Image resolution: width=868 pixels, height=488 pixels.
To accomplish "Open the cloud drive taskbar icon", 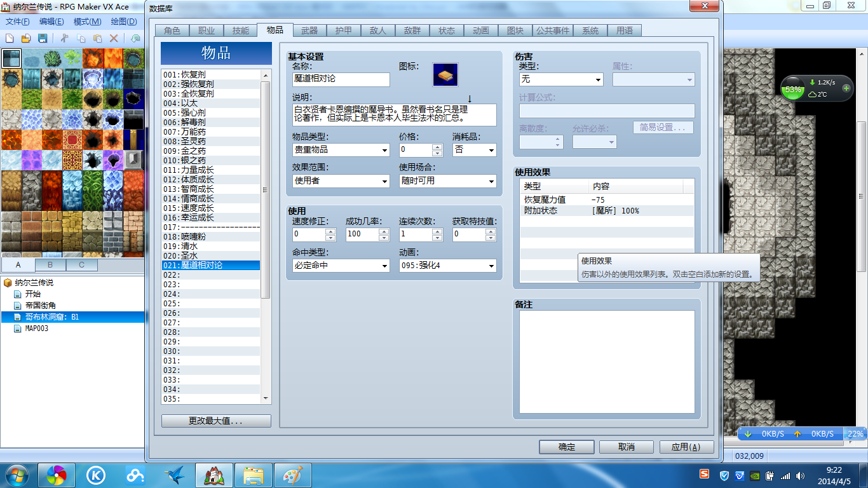I will pos(135,475).
